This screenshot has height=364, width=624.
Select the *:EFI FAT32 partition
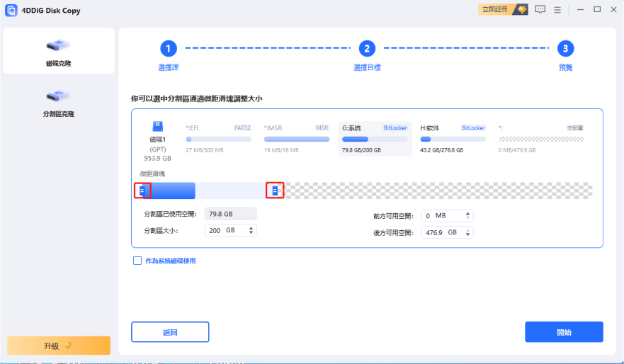(218, 139)
